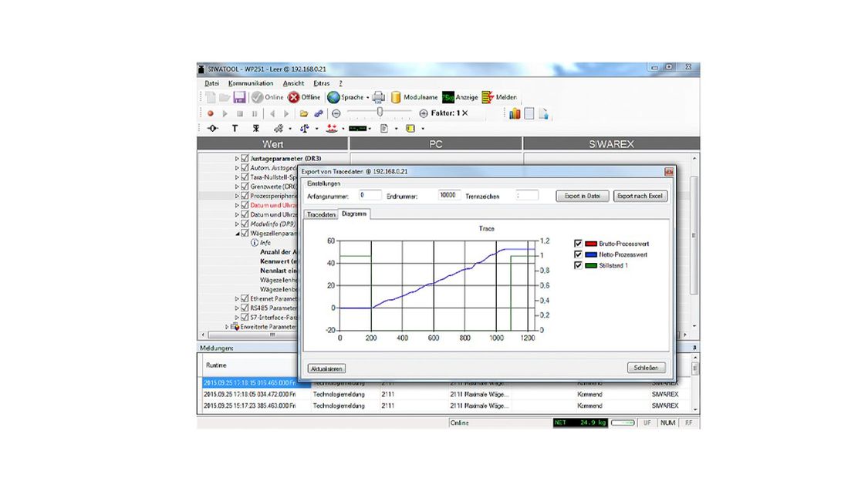Screen dimensions: 868x488
Task: Click the new file icon in toolbar
Action: (211, 97)
